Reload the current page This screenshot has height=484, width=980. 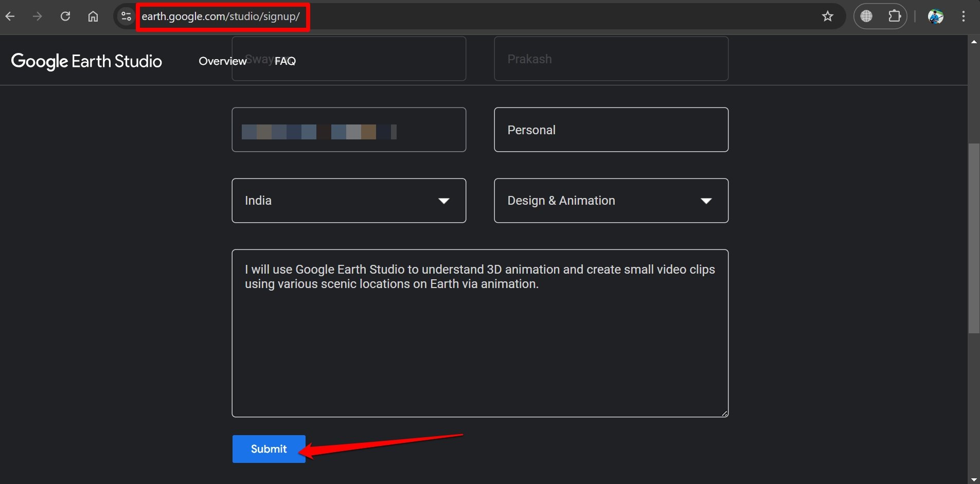coord(65,16)
